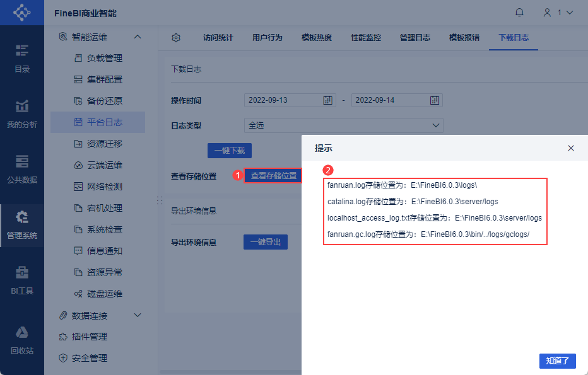This screenshot has width=588, height=375.
Task: Open the 日志类型 dropdown showing 全选
Action: click(x=343, y=125)
